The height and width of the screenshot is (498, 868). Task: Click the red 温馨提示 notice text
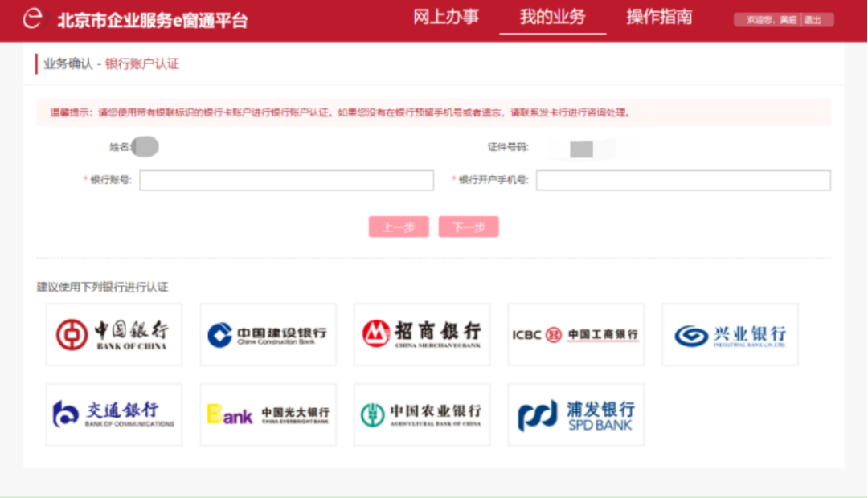point(340,113)
